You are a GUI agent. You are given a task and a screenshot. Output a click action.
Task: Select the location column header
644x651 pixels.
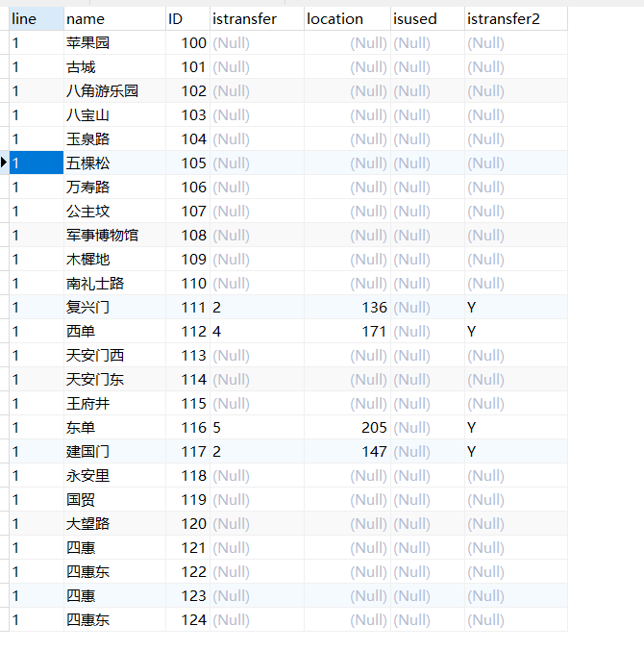347,18
